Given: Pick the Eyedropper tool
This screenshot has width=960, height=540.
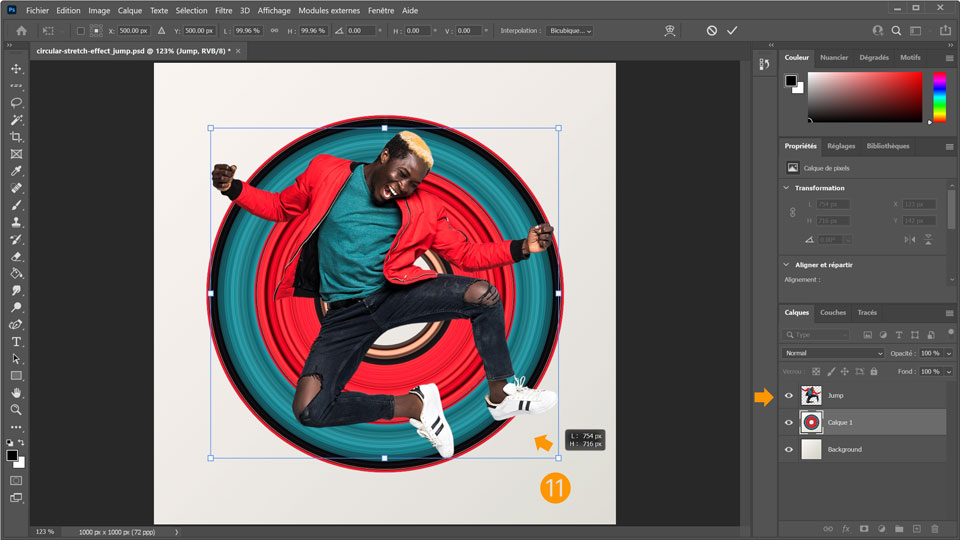Looking at the screenshot, I should (16, 171).
